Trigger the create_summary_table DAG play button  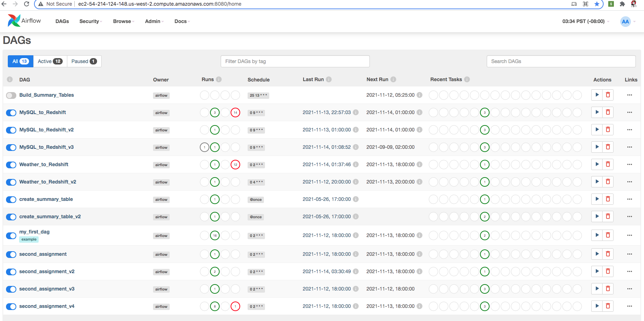pos(597,199)
